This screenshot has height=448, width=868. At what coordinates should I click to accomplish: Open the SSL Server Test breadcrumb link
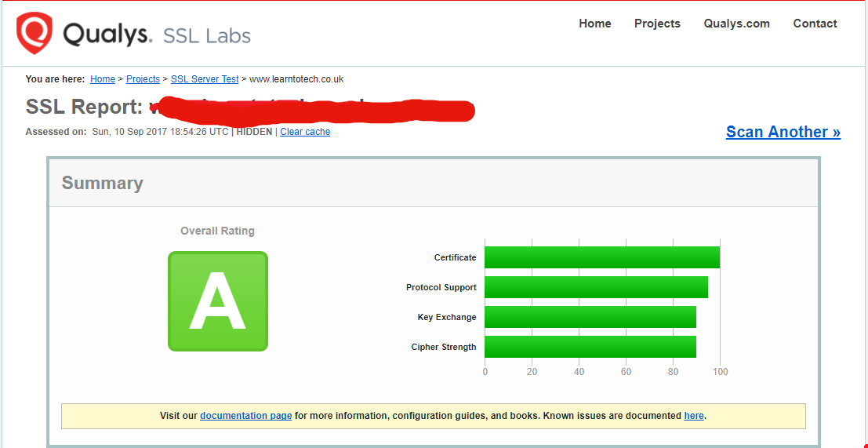click(x=205, y=79)
